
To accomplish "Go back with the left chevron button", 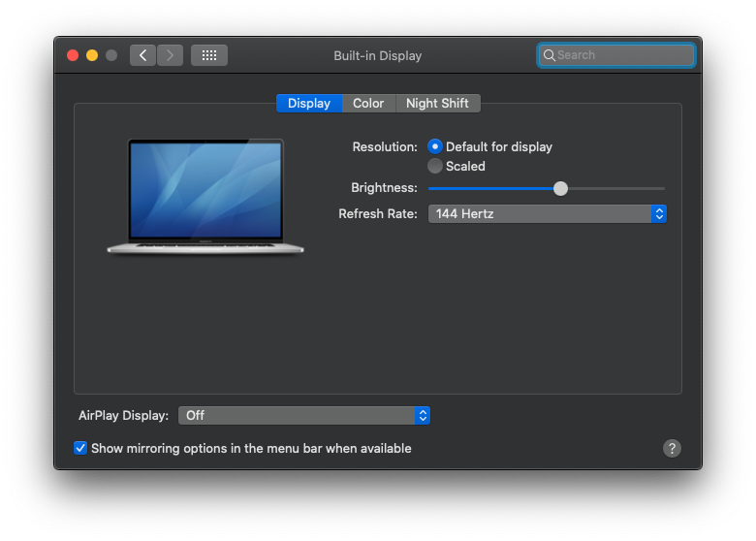I will [142, 55].
